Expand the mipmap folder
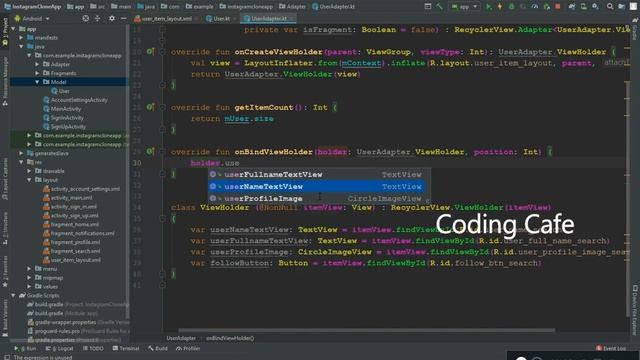This screenshot has height=360, width=640. pos(29,278)
